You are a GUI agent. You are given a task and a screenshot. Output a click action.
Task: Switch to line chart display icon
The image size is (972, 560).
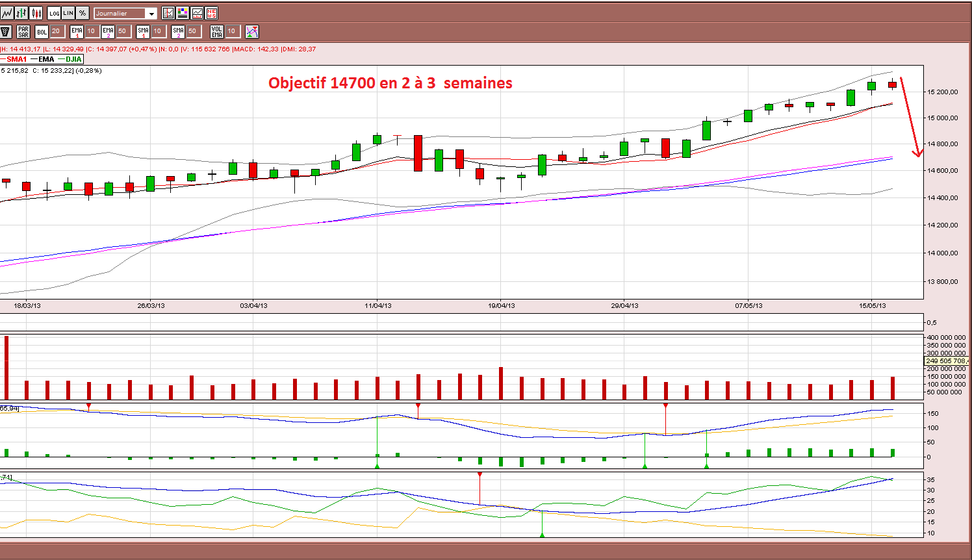click(x=7, y=13)
